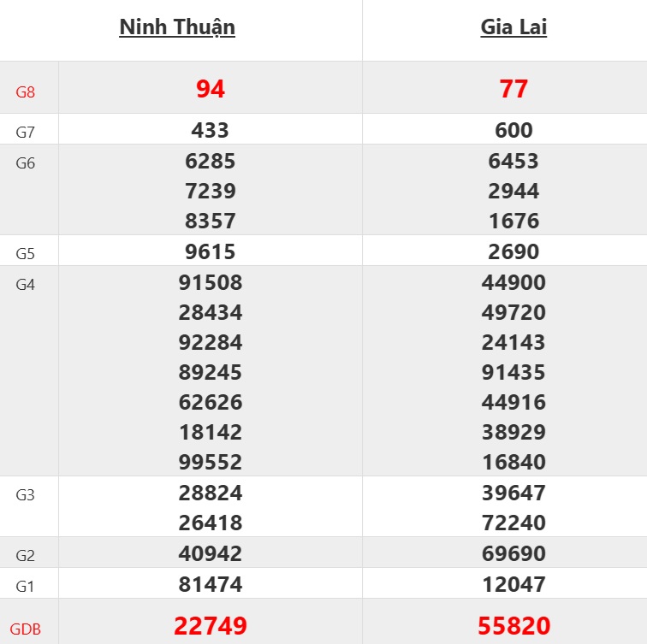Click Ninh Thuận G7 number 433
This screenshot has width=647, height=644.
(x=211, y=131)
